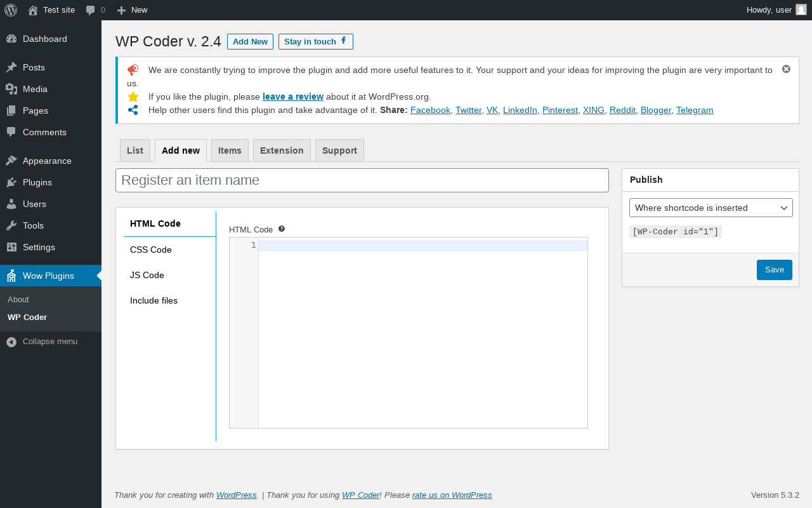Share via the Twitter link
Viewport: 812px width, 508px height.
[x=469, y=110]
